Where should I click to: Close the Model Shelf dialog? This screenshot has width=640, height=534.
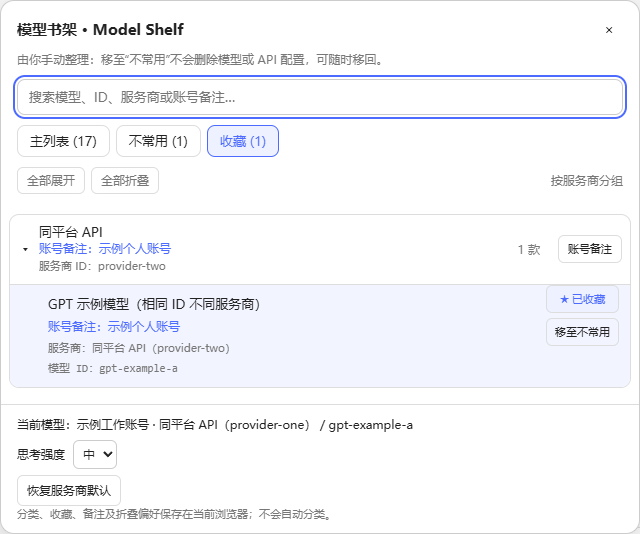point(609,30)
